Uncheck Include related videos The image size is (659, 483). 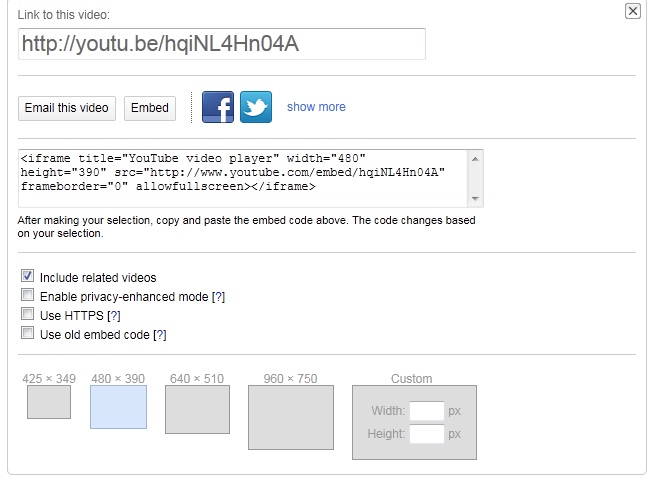click(x=28, y=276)
